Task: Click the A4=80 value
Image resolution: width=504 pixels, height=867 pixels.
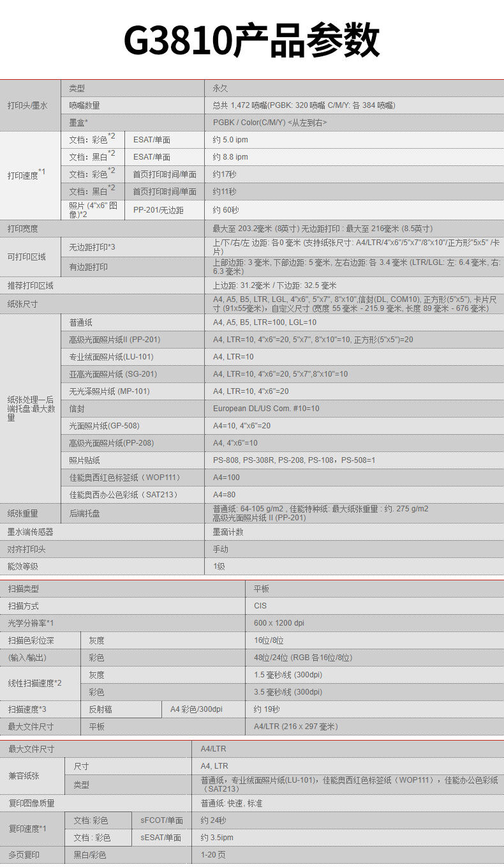Action: [224, 495]
